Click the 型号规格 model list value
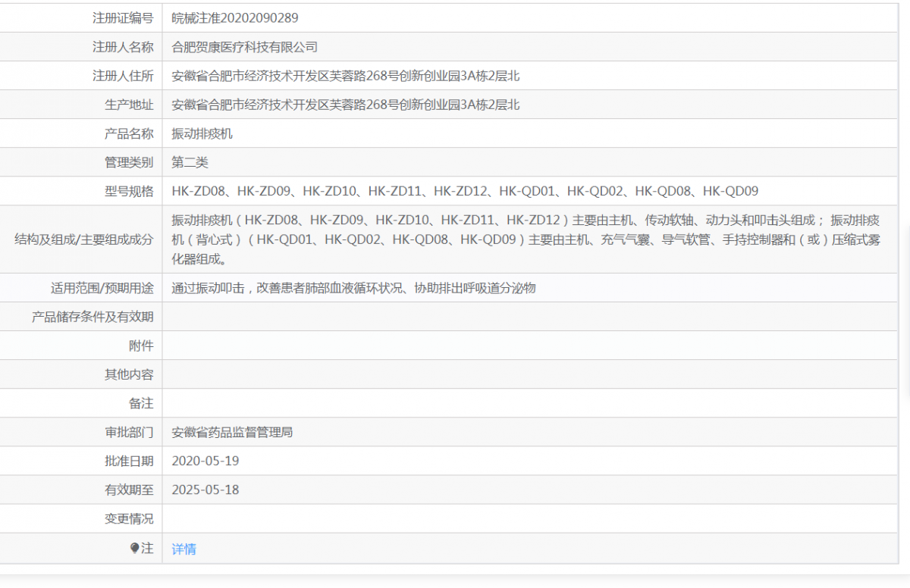 click(x=465, y=191)
